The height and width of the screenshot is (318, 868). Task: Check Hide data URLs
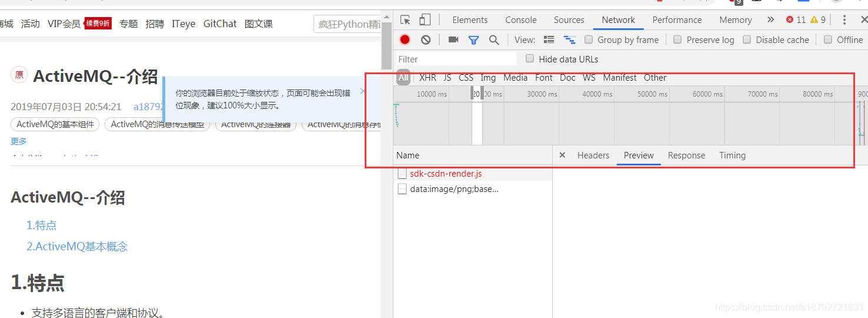pos(530,59)
